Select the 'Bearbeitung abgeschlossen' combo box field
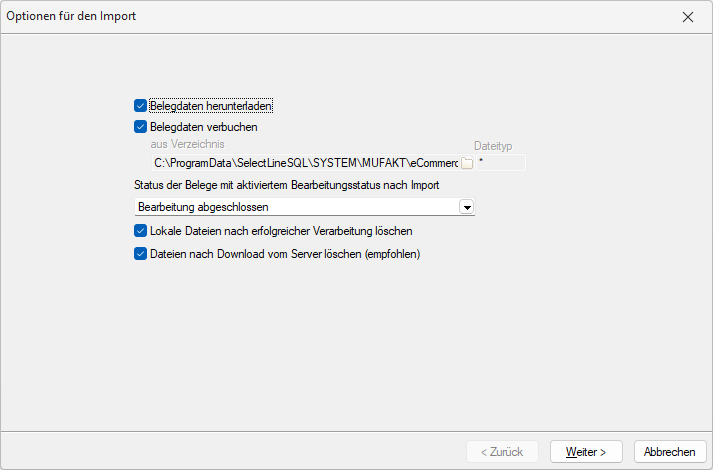713x470 pixels. click(295, 207)
